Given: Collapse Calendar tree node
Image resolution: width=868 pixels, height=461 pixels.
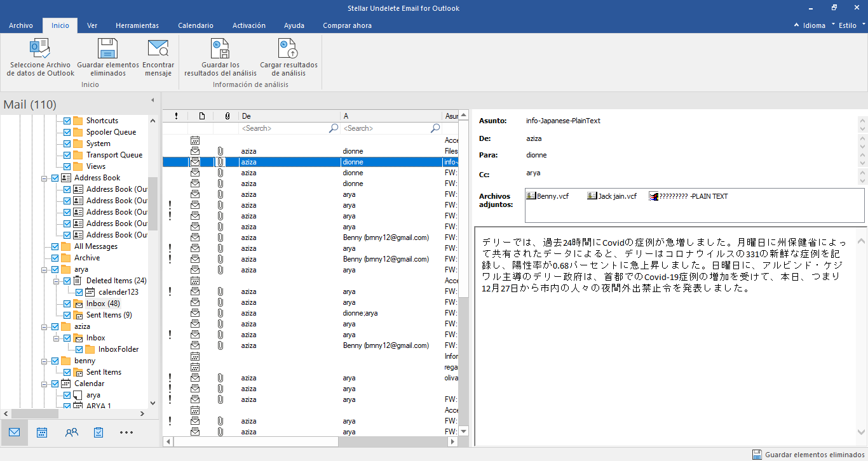Looking at the screenshot, I should (x=44, y=384).
